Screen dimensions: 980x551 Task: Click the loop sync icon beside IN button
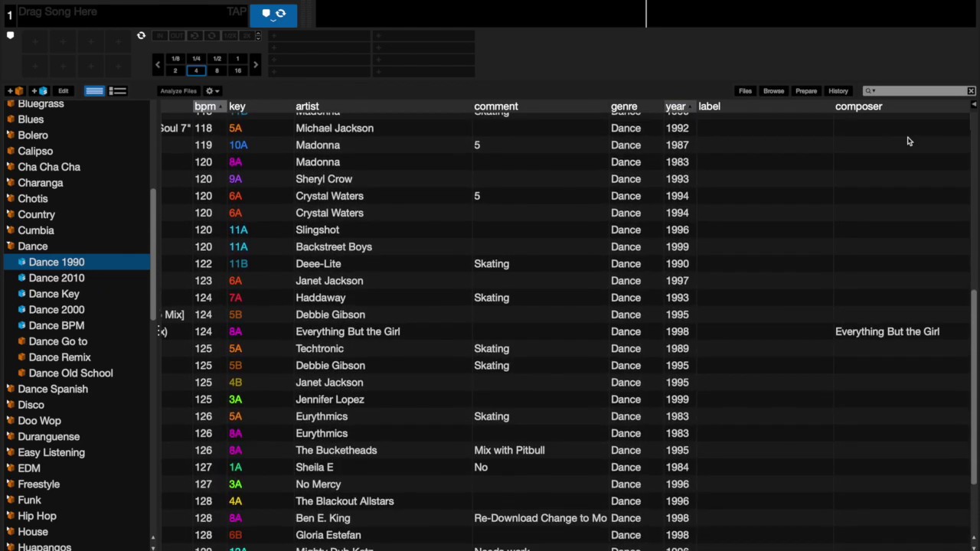tap(141, 35)
